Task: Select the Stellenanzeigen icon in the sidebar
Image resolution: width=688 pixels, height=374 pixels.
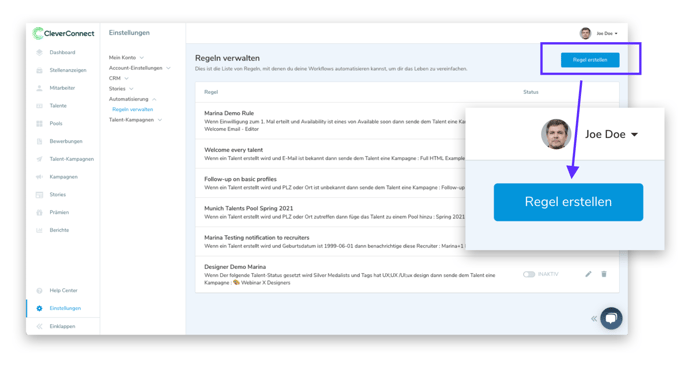Action: (x=39, y=70)
